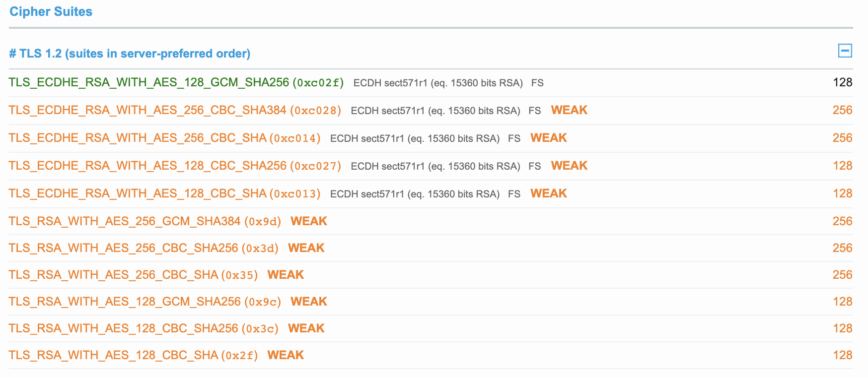The image size is (868, 378).
Task: Click the Cipher Suites section title
Action: point(51,11)
